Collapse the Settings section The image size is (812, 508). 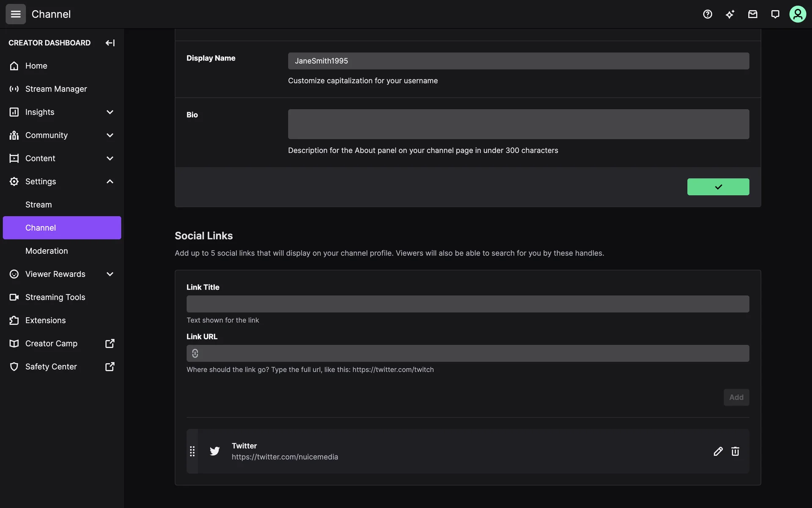110,182
